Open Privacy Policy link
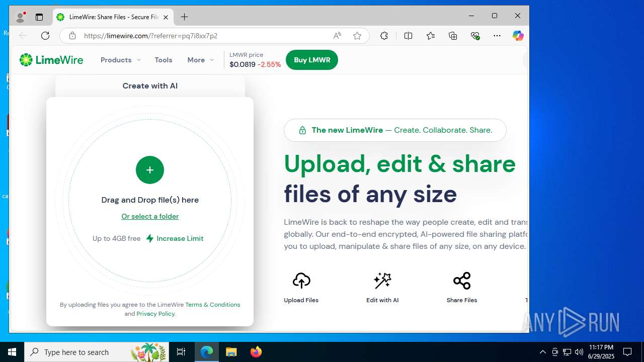 [x=155, y=314]
